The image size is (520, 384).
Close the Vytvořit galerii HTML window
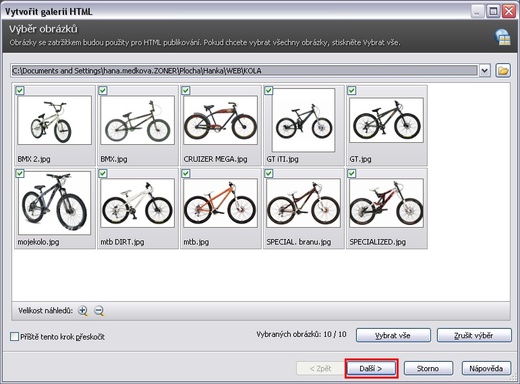(509, 11)
